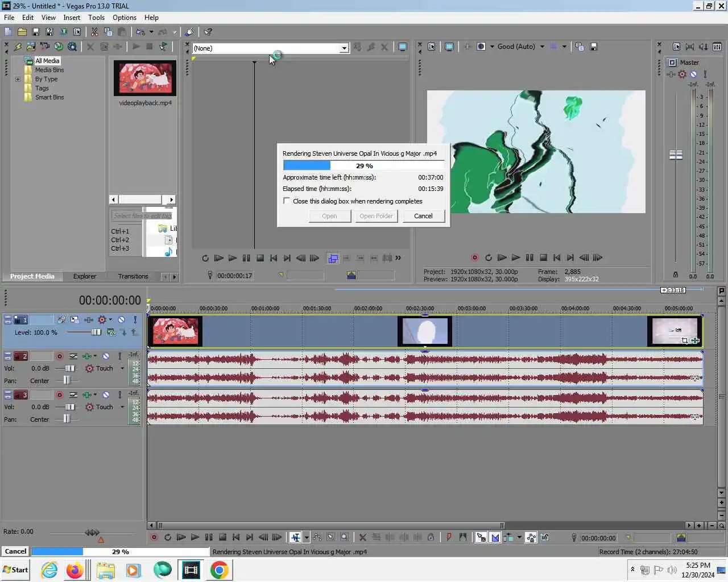Image resolution: width=728 pixels, height=582 pixels.
Task: Open the Tools menu
Action: pyautogui.click(x=96, y=18)
